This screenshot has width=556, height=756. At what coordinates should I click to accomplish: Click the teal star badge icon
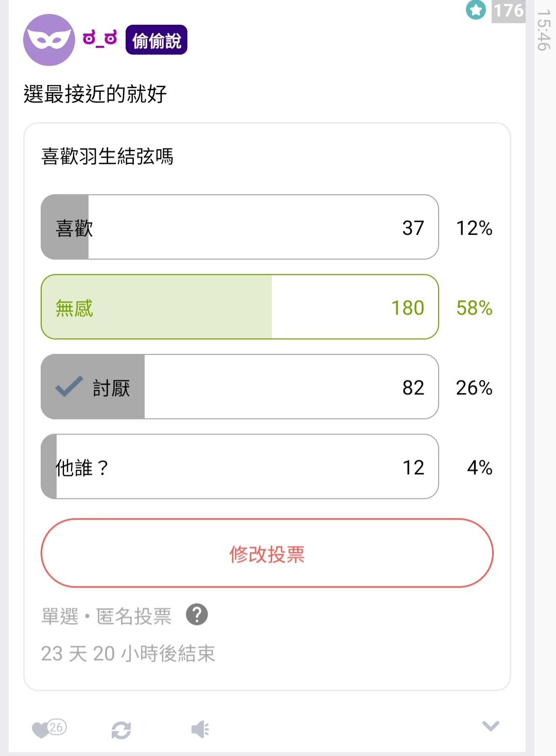pyautogui.click(x=476, y=10)
